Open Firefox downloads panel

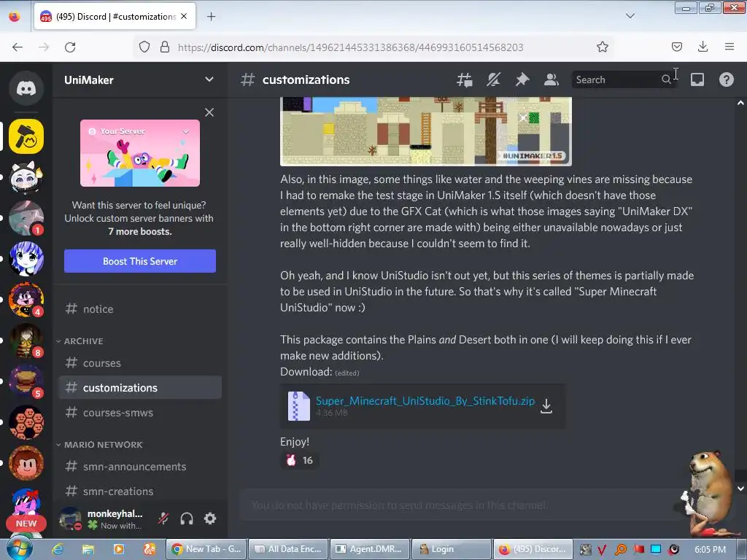[x=703, y=47]
